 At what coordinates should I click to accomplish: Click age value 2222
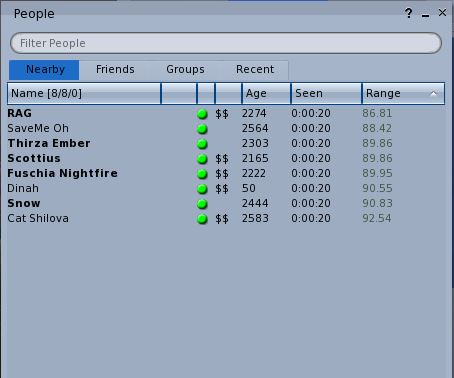254,173
